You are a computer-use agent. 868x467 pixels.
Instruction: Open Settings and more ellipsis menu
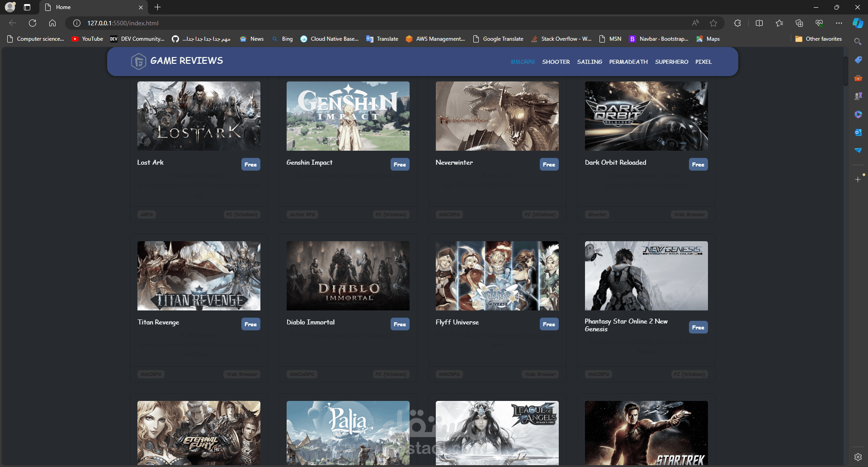tap(839, 23)
